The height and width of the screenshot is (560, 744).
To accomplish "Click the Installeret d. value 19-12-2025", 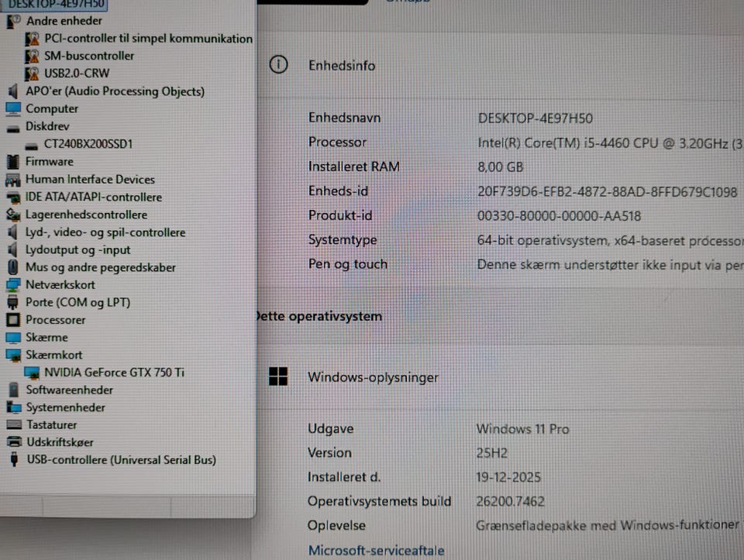I will point(508,477).
